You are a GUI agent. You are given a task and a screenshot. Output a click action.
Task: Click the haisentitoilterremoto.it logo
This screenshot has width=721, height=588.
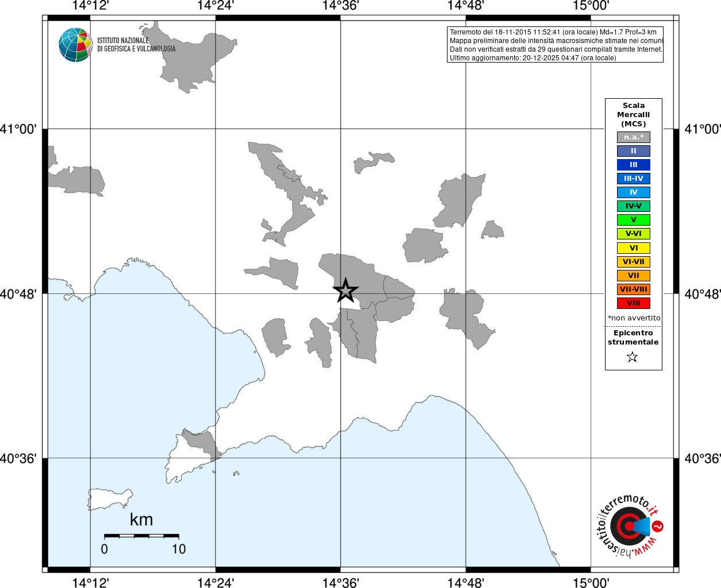click(x=630, y=525)
